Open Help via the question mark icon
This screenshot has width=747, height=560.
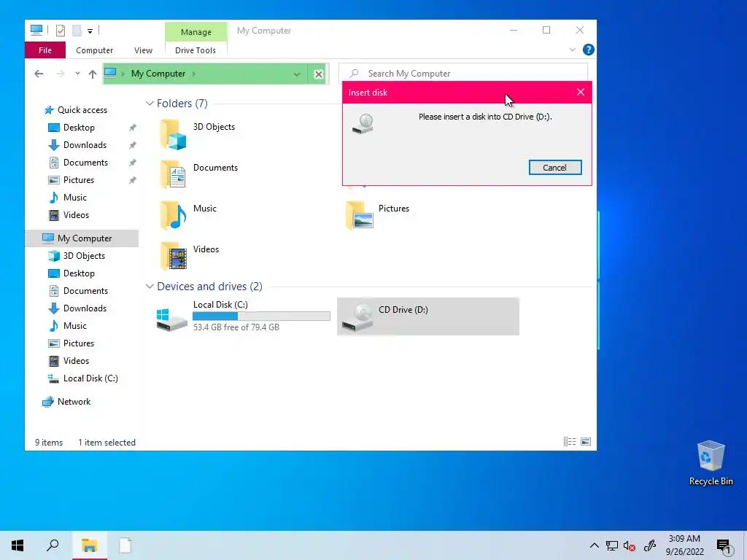pyautogui.click(x=589, y=50)
